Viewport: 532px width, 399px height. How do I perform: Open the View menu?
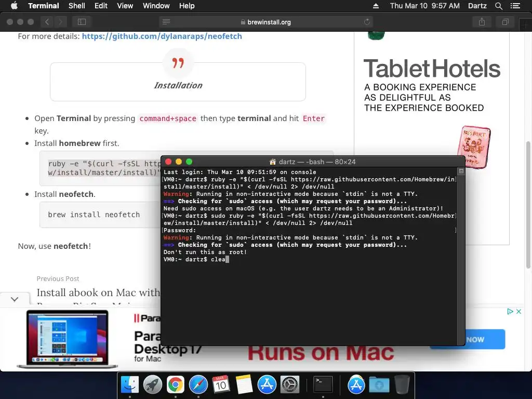125,6
